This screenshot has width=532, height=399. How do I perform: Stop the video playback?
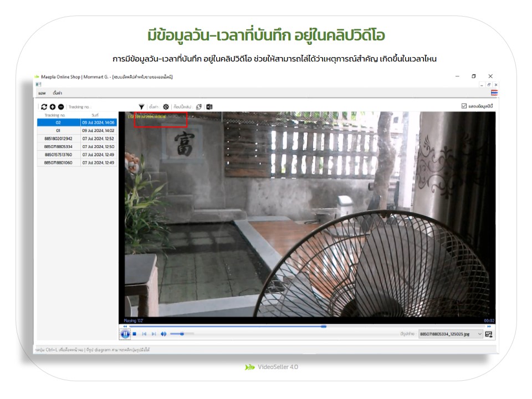click(135, 334)
